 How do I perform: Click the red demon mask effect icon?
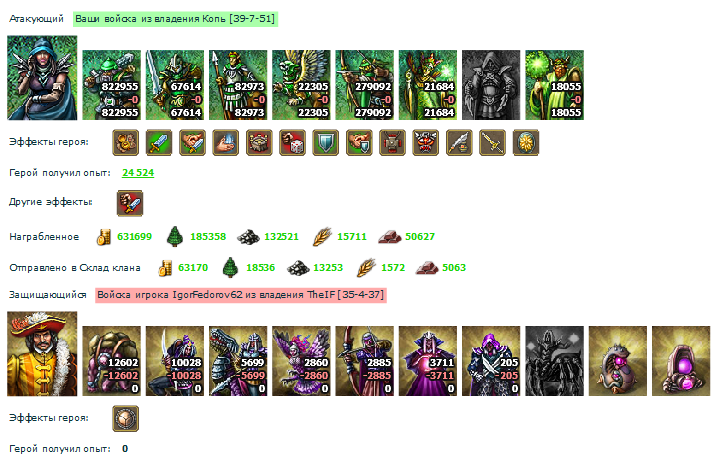point(426,143)
